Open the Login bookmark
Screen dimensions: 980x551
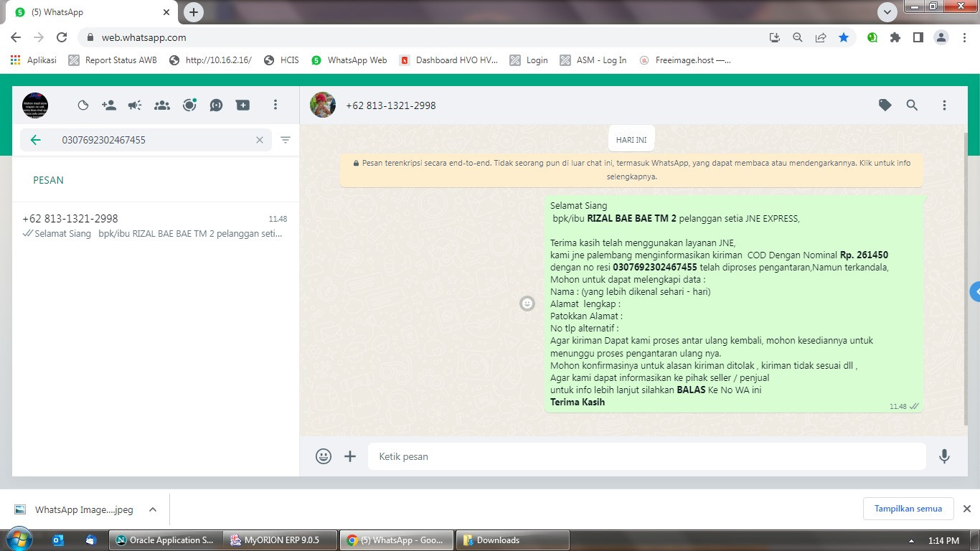(529, 60)
